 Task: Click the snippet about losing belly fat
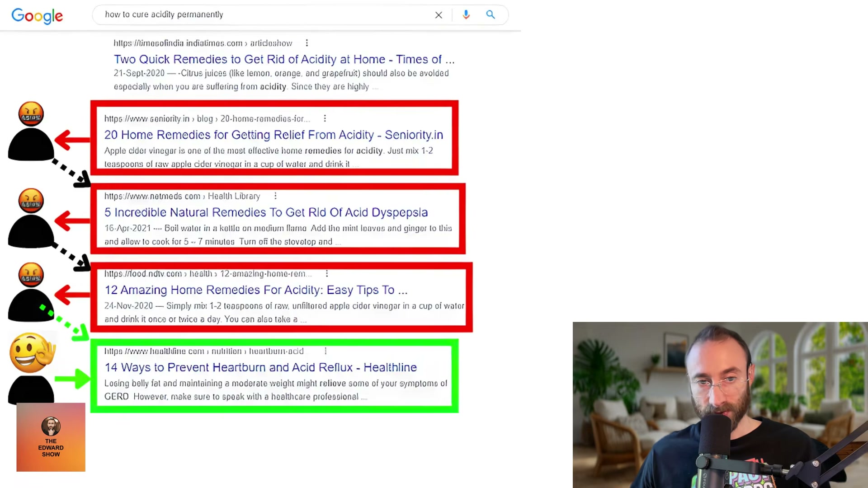[x=276, y=390]
